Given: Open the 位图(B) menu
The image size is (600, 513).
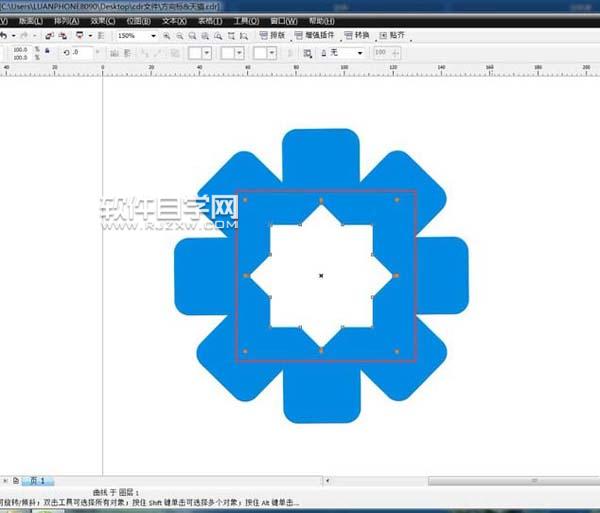Looking at the screenshot, I should (138, 20).
